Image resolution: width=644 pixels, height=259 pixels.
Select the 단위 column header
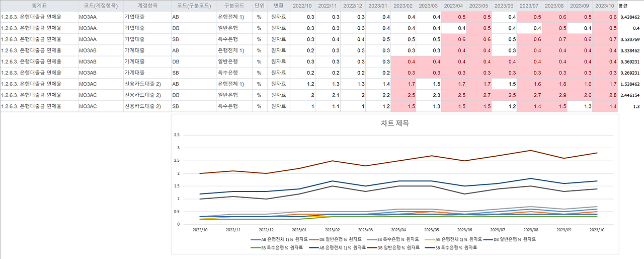[x=259, y=5]
